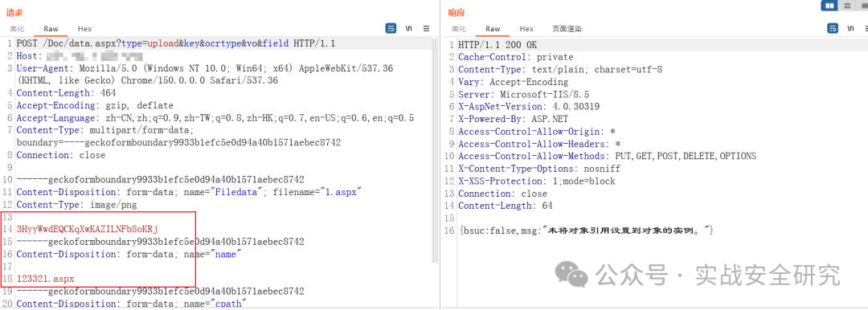
Task: Click the request Connection: close line
Action: point(61,155)
